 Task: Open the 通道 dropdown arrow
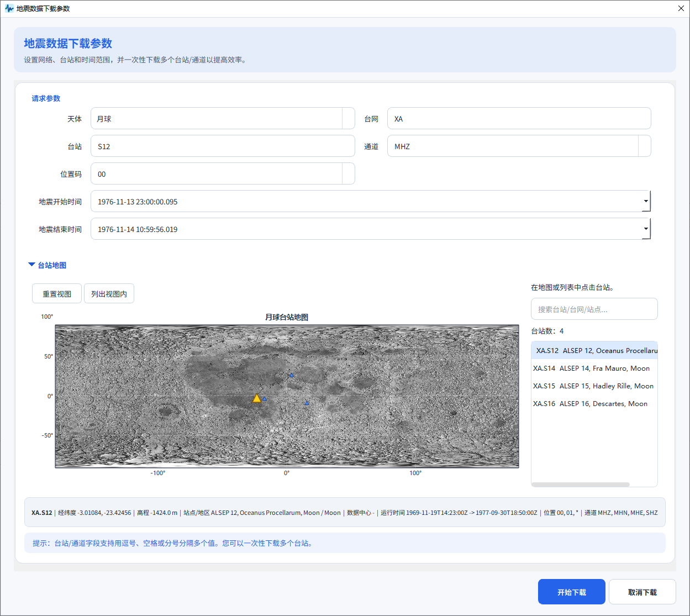click(x=645, y=146)
